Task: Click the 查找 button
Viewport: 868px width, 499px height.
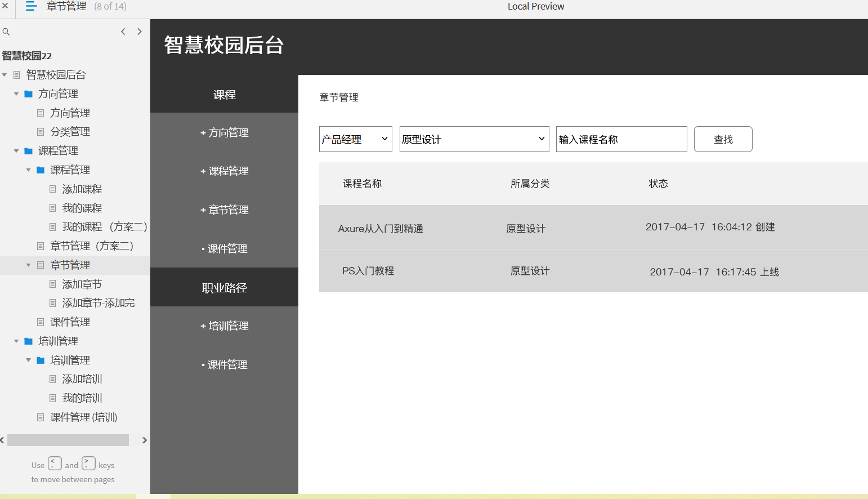Action: click(723, 139)
